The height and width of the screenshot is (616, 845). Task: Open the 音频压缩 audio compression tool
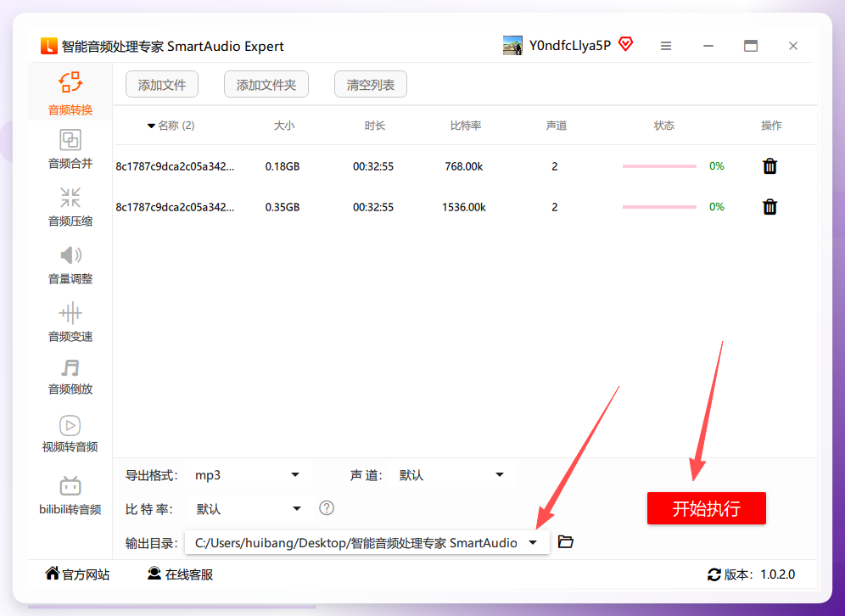point(70,207)
